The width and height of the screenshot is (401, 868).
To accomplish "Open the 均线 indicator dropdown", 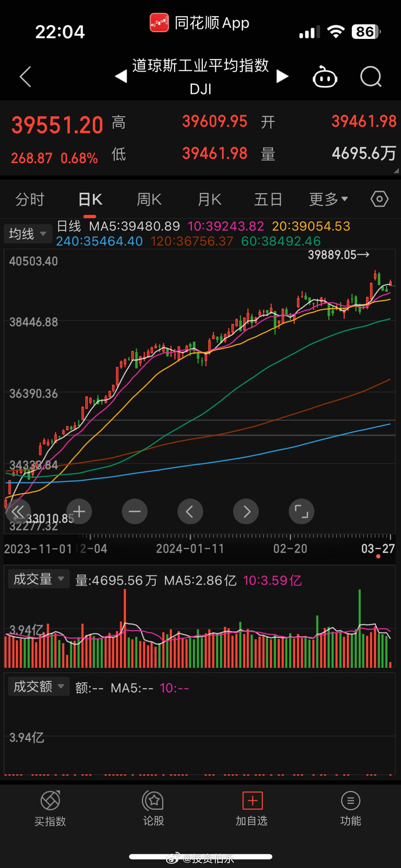I will click(27, 234).
